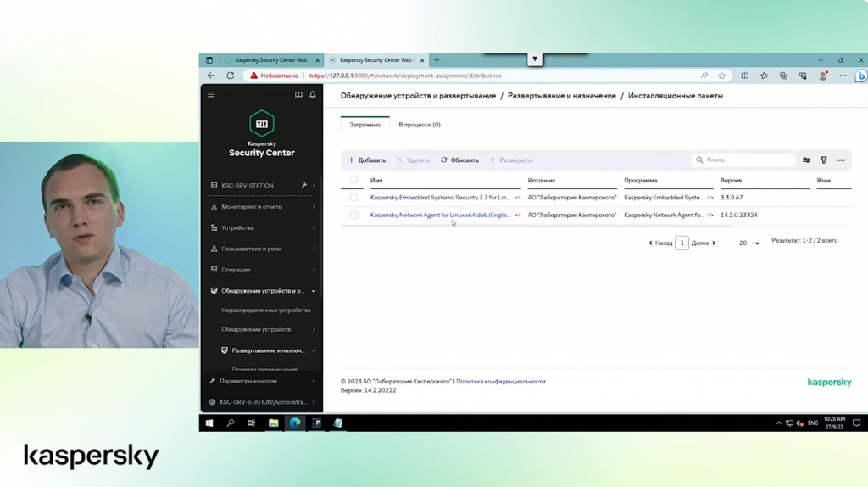The height and width of the screenshot is (487, 868).
Task: Click browser back arrow
Action: [x=211, y=76]
